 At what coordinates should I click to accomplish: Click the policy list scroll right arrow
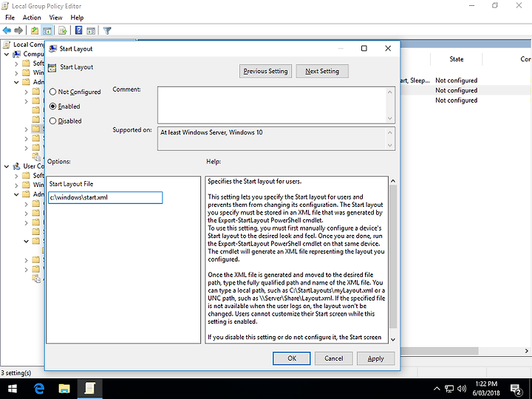coord(527,351)
